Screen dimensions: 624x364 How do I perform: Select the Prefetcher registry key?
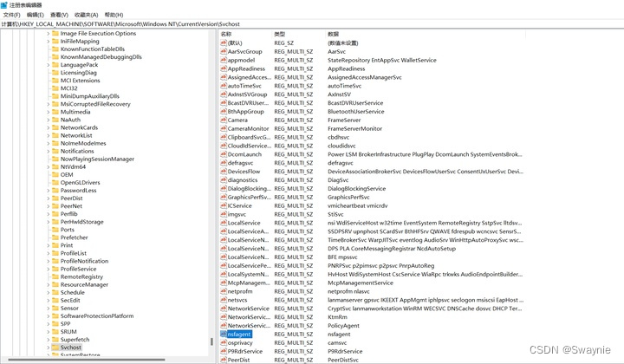point(74,237)
